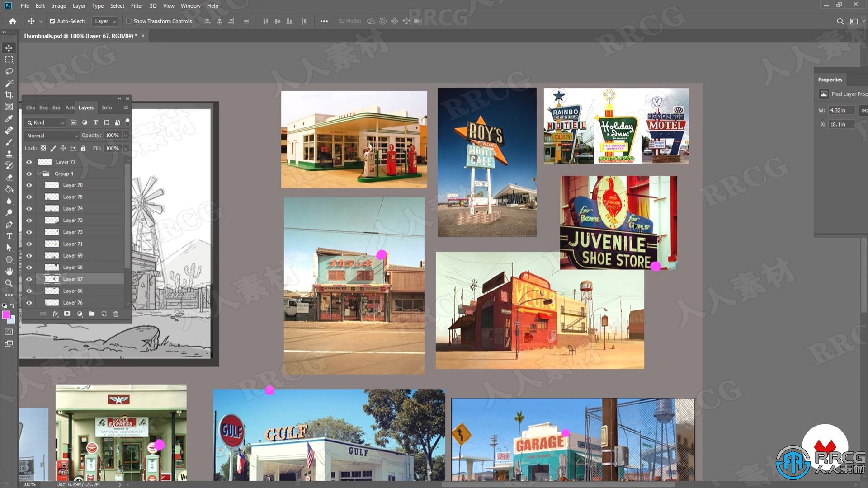Select the Path Selection tool

[9, 248]
